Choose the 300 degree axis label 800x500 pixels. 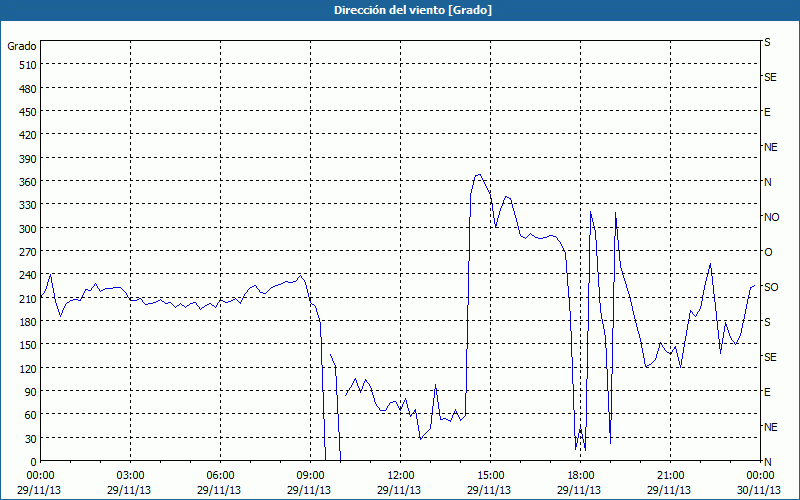coord(28,229)
